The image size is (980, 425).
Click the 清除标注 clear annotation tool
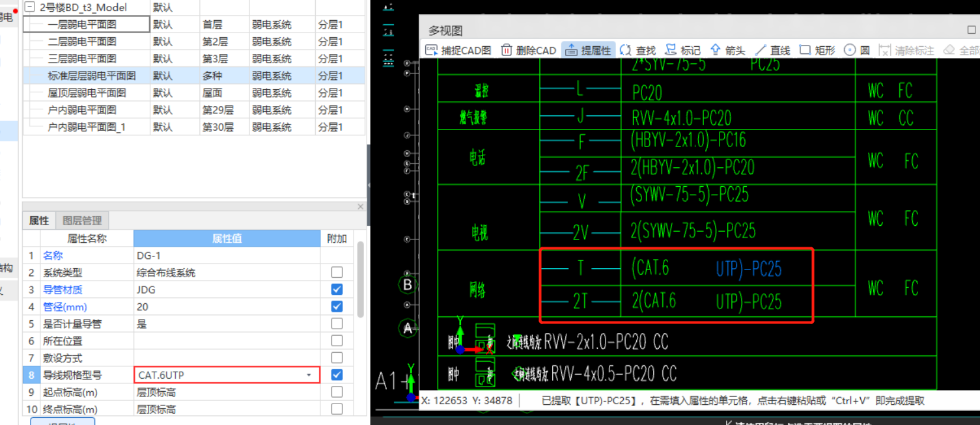pyautogui.click(x=906, y=50)
